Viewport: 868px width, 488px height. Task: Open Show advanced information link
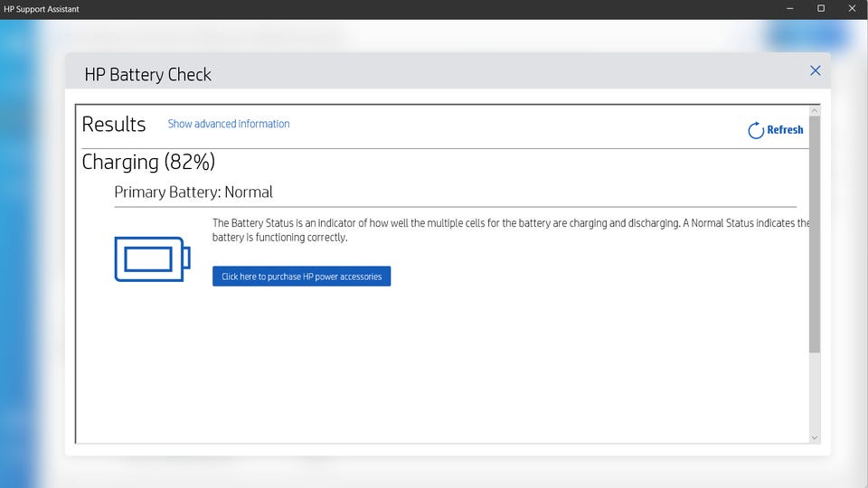tap(229, 124)
